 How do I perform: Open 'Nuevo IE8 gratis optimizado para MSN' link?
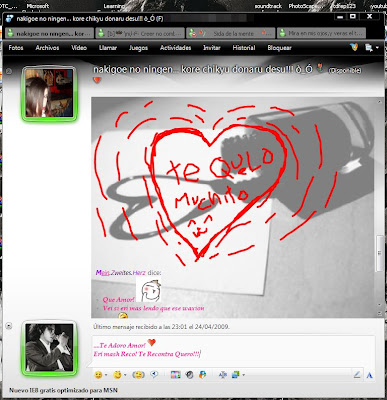(63, 390)
